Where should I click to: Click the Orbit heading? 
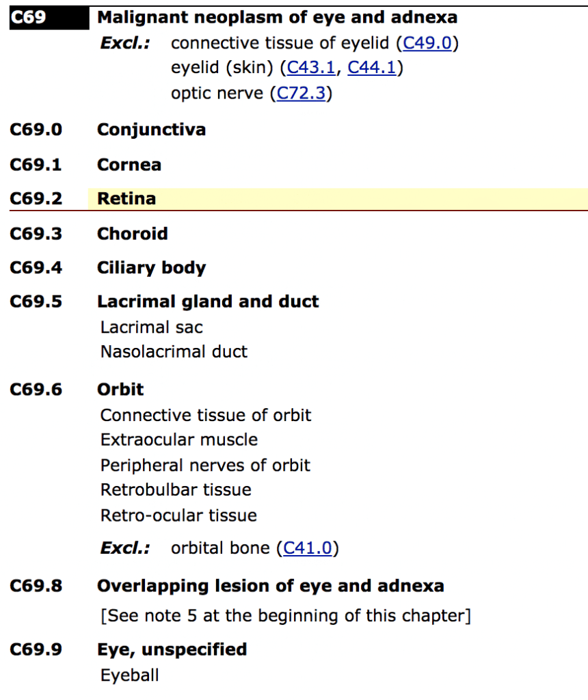(x=120, y=389)
